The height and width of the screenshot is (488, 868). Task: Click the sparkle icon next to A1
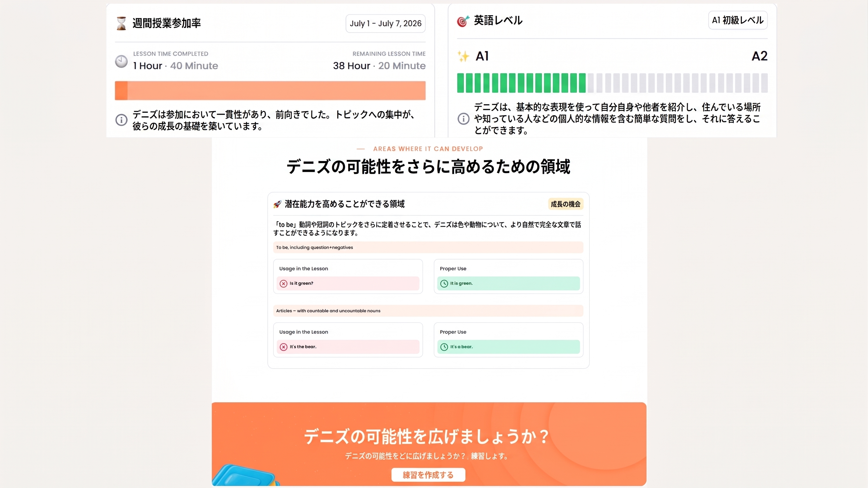(464, 56)
